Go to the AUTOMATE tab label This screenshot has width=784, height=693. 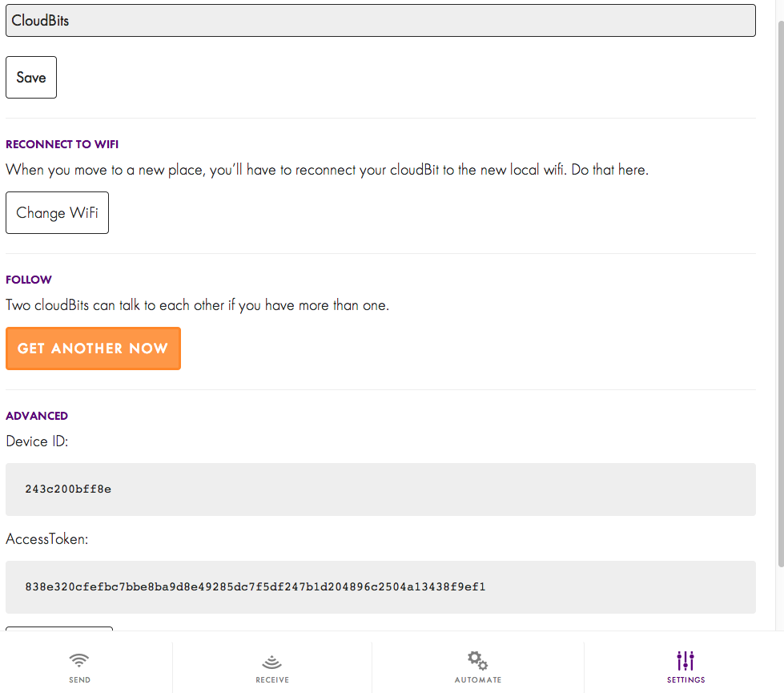click(478, 680)
